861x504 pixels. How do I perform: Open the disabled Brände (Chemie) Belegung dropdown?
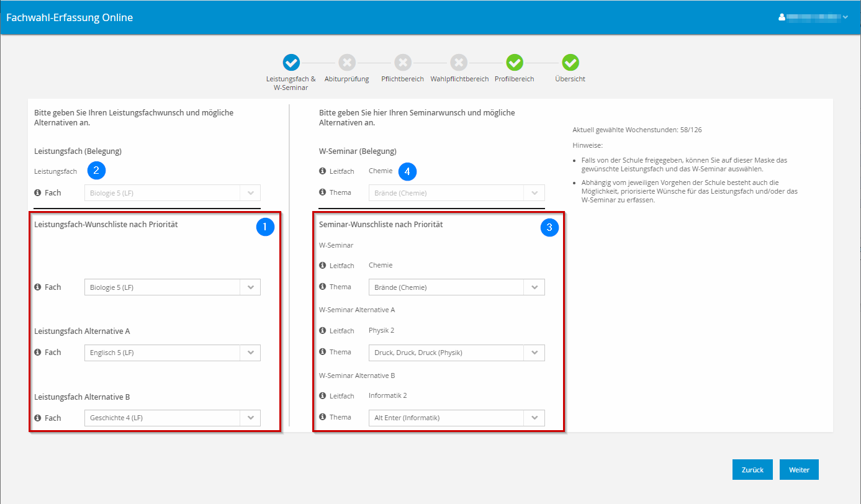(x=457, y=193)
